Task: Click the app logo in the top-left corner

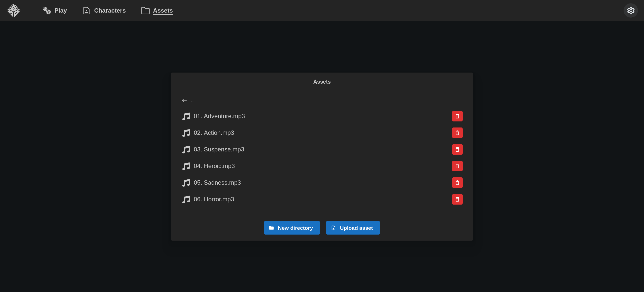Action: tap(13, 10)
